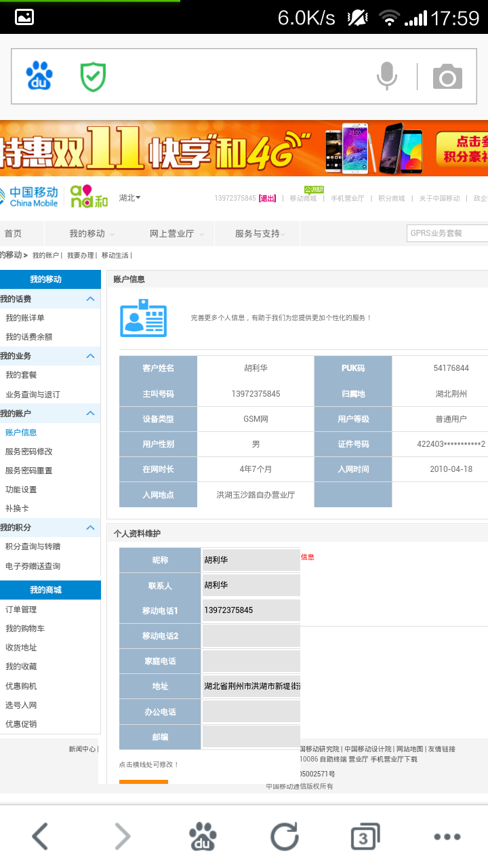Click 服务密码修改 in the sidebar

point(29,452)
